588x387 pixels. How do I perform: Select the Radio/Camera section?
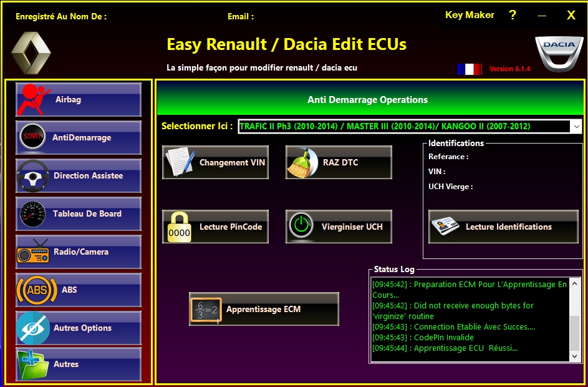(79, 252)
